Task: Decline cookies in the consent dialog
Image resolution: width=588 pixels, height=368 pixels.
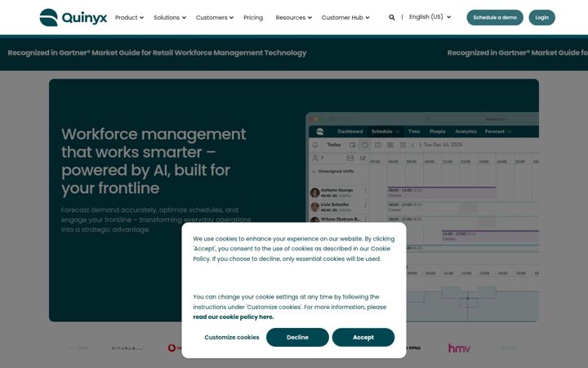Action: point(297,337)
